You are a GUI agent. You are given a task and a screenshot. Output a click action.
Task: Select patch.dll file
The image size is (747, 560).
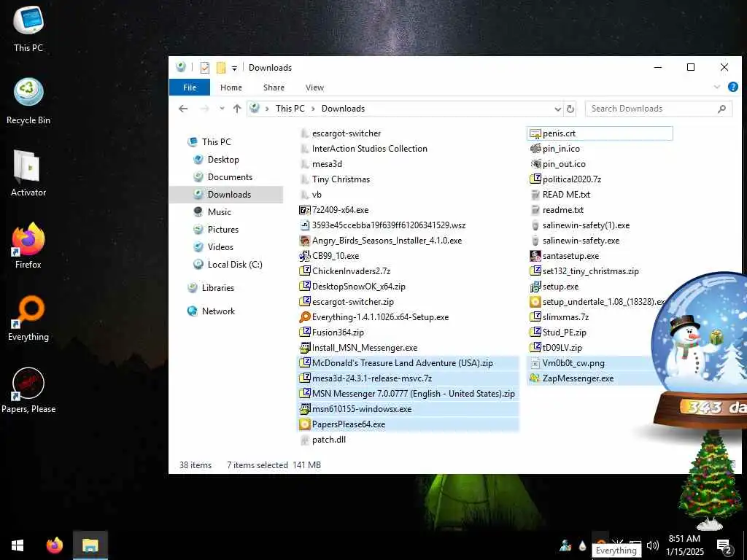329,440
